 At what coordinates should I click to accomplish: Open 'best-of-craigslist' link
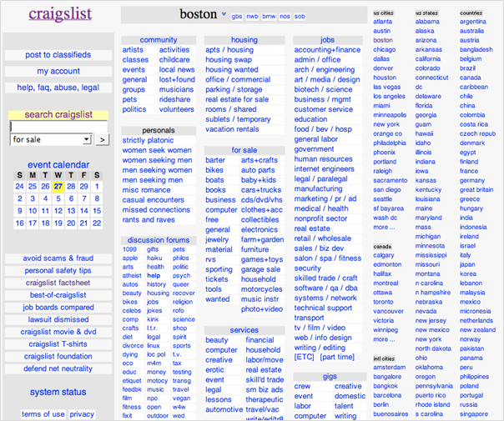pos(58,295)
